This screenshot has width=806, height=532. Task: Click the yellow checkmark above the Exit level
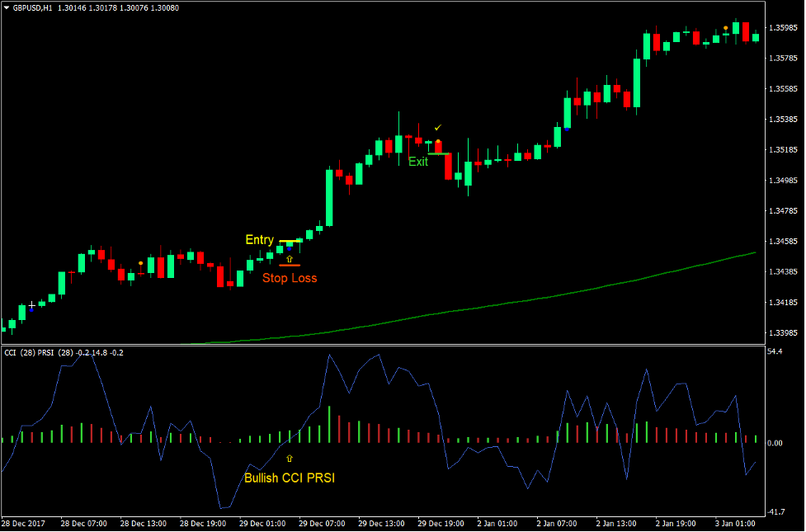438,128
